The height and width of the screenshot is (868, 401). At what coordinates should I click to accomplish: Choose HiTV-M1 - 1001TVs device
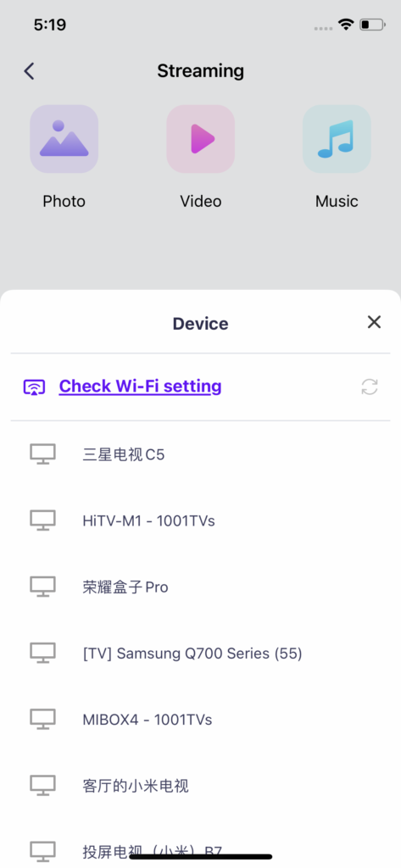tap(200, 520)
